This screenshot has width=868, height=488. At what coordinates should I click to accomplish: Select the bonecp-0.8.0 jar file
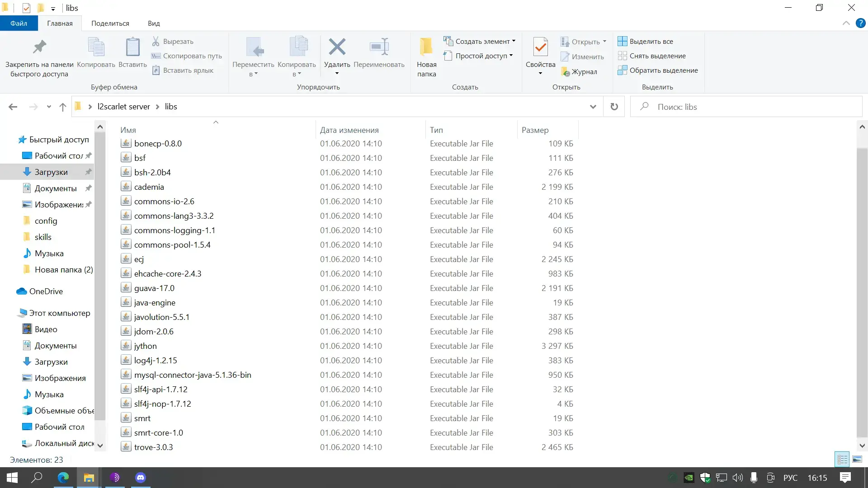pos(158,143)
